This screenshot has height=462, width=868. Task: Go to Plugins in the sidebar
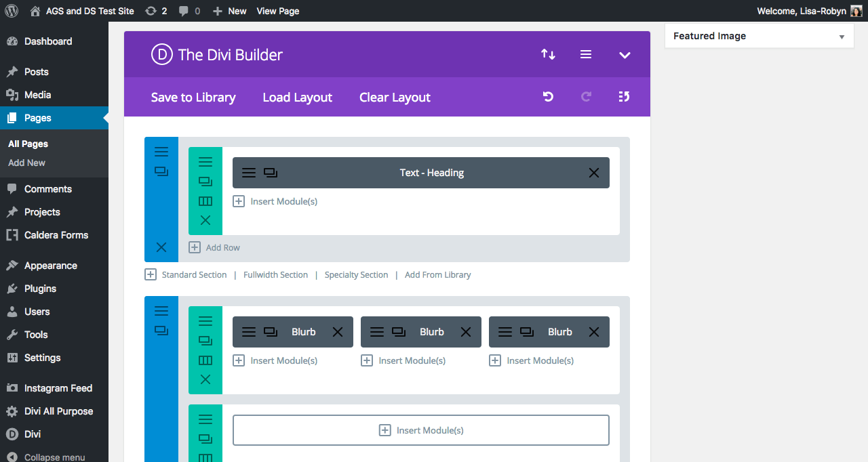click(54, 289)
